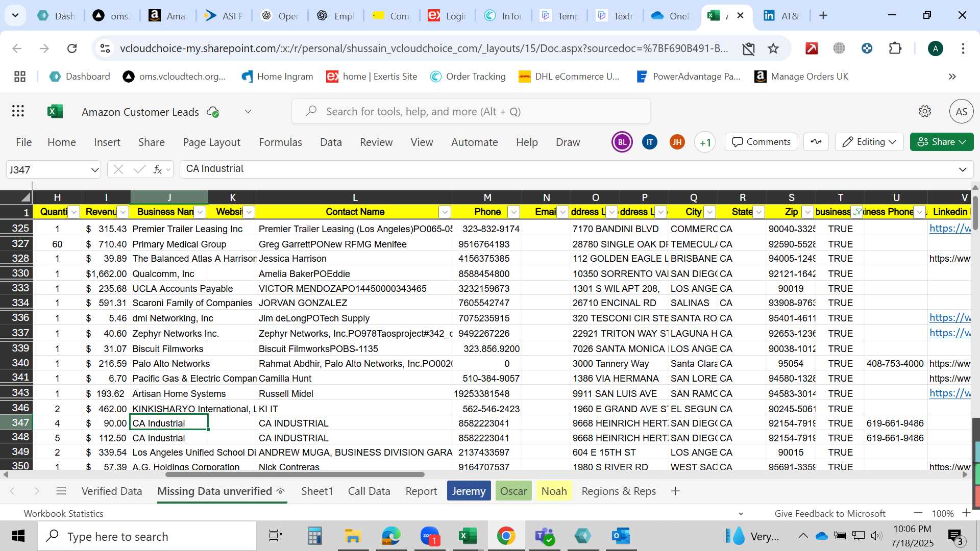Open the Order Tracking bookmark
Image resolution: width=980 pixels, height=551 pixels.
(468, 77)
